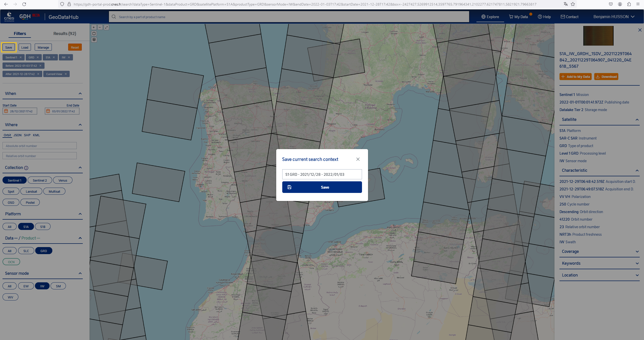
Task: Remove the After 2021-12-28 filter chip
Action: pyautogui.click(x=38, y=74)
